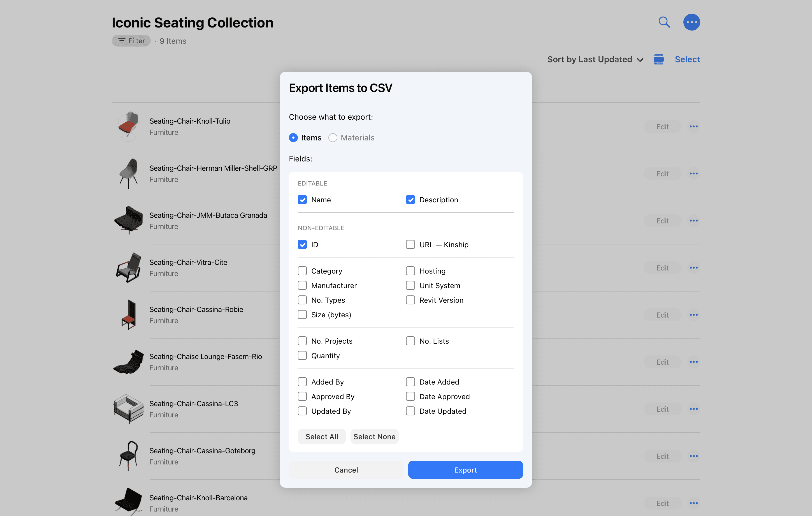
Task: Click the Cassina Goteborg chair thumbnail
Action: tap(128, 456)
